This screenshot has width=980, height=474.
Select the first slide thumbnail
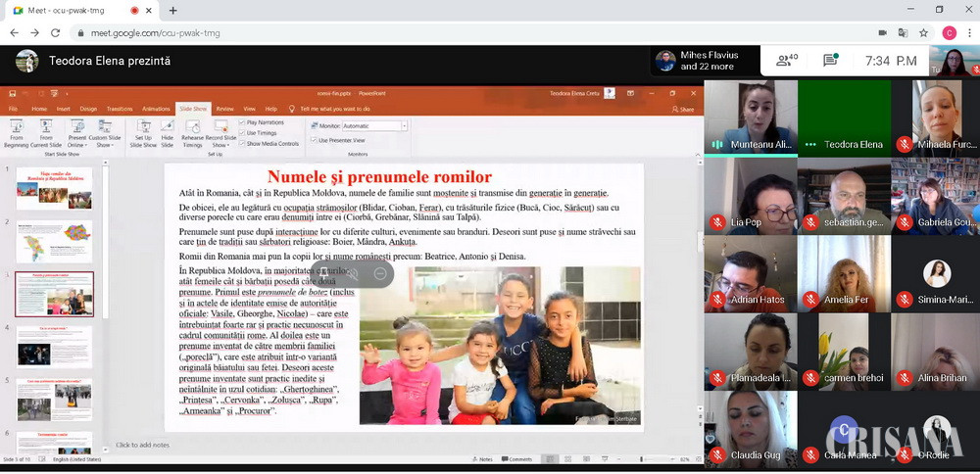[55, 188]
